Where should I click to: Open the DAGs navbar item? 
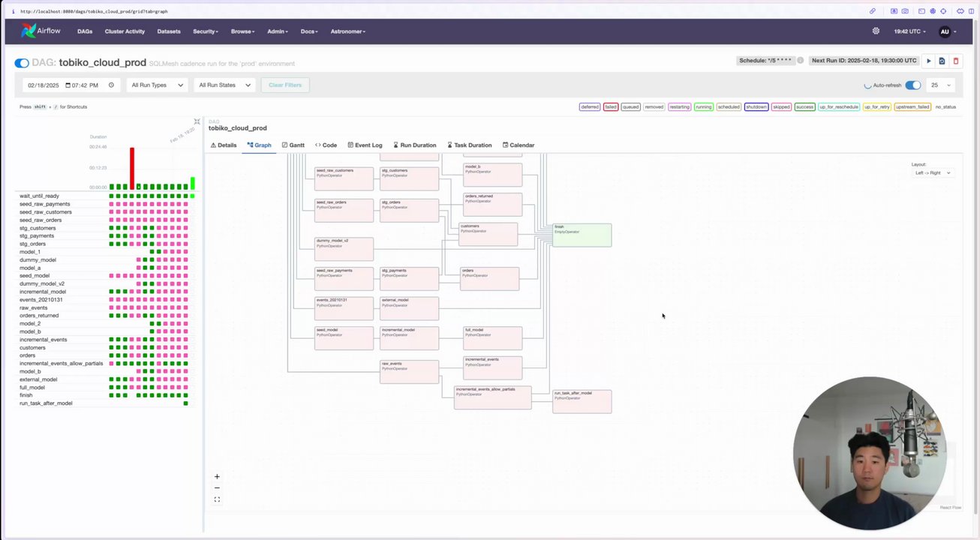(85, 31)
